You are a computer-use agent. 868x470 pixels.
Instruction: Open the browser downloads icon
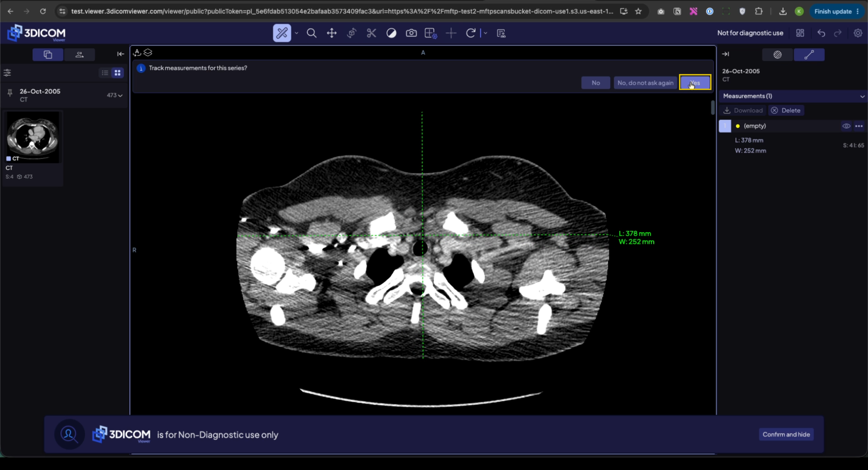783,11
